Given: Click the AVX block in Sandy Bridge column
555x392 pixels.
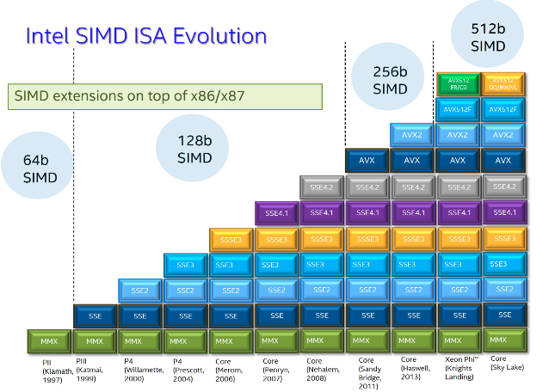Looking at the screenshot, I should (x=367, y=160).
